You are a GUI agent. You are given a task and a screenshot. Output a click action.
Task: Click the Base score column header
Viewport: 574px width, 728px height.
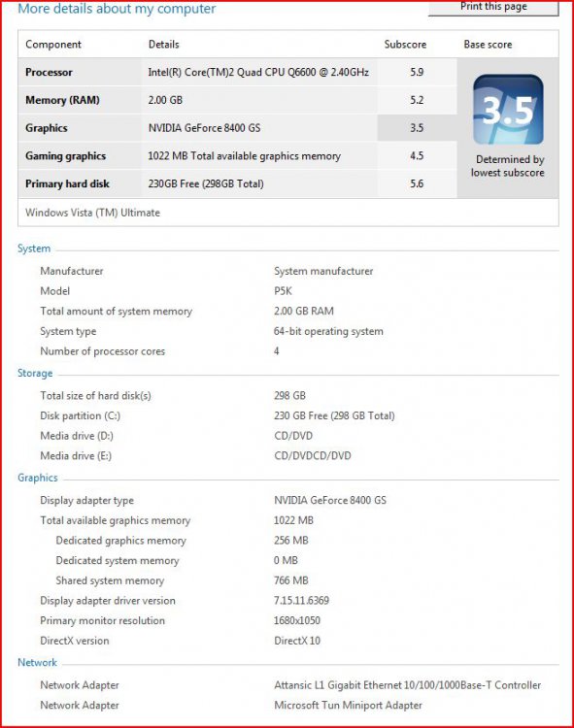(488, 45)
